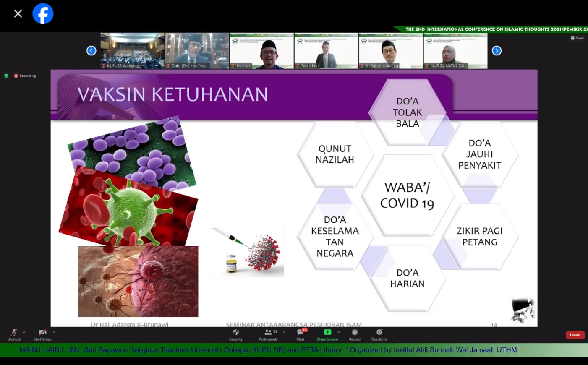Expand audio options arrow beside Unmute

[x=24, y=332]
